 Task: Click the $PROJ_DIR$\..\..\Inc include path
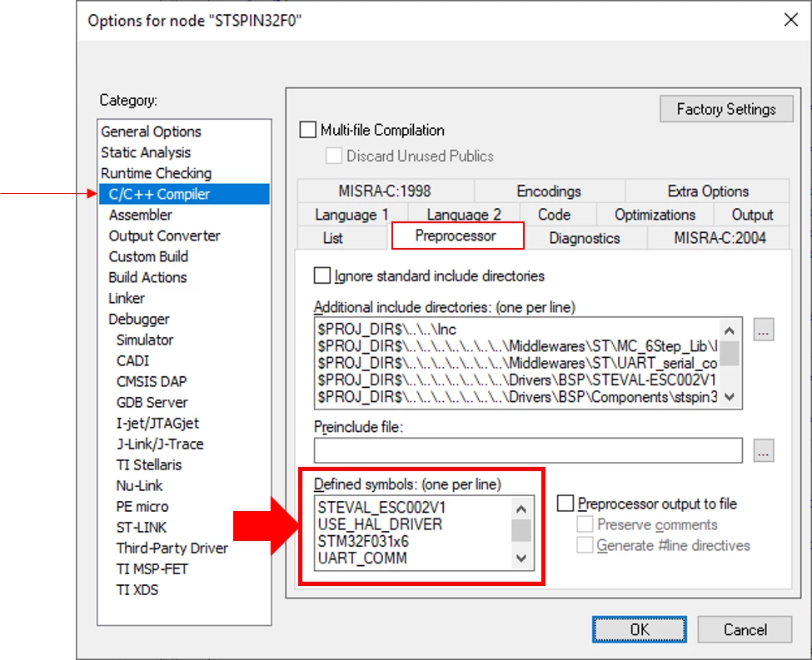pos(386,330)
